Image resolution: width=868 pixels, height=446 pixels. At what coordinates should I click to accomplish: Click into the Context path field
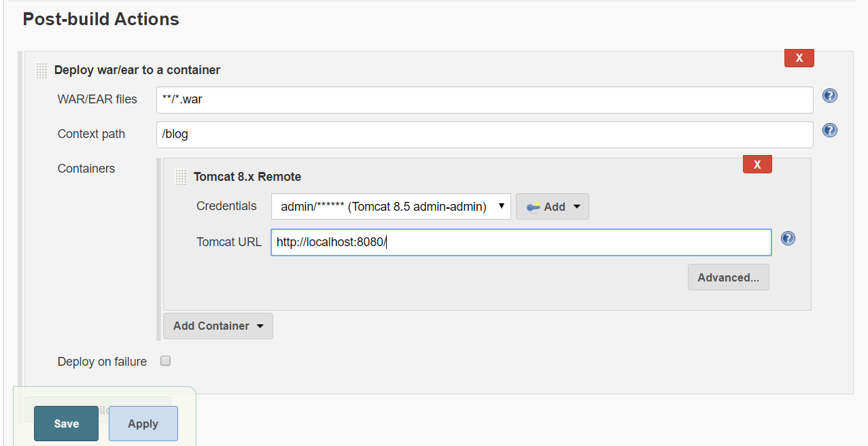pos(484,135)
